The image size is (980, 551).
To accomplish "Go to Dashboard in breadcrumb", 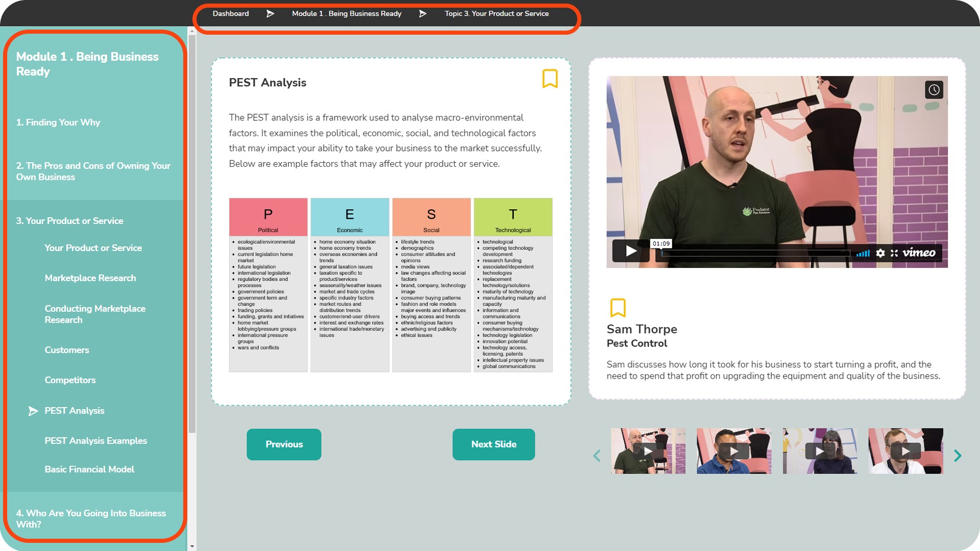I will click(231, 14).
